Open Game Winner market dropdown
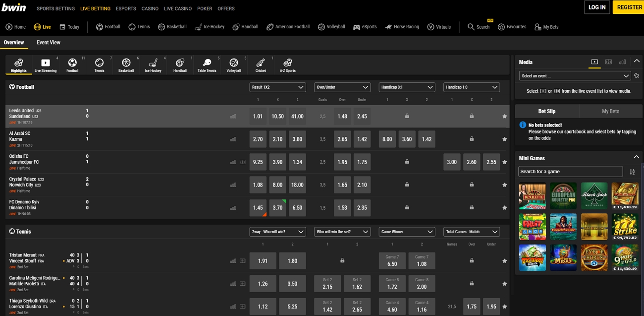This screenshot has width=644, height=316. [407, 232]
